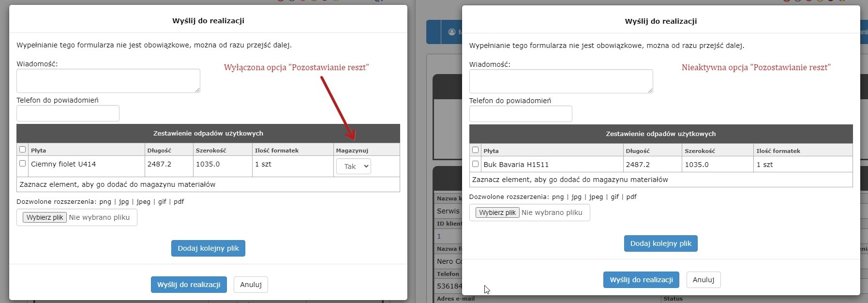The width and height of the screenshot is (868, 303).
Task: Click the user profile icon in blue navbar
Action: [452, 32]
